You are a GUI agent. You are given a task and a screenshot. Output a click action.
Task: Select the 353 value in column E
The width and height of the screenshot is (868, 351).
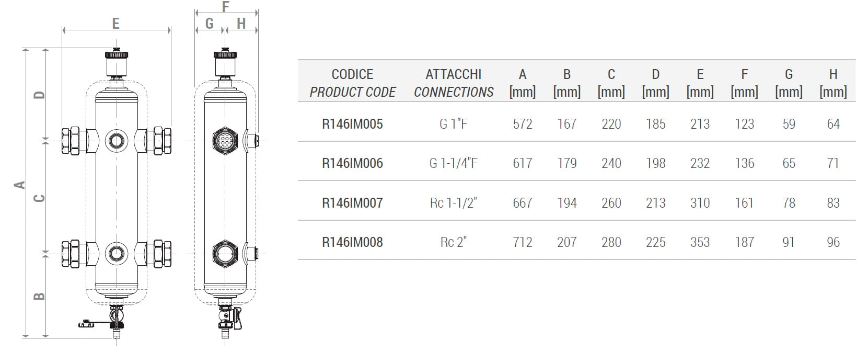700,242
